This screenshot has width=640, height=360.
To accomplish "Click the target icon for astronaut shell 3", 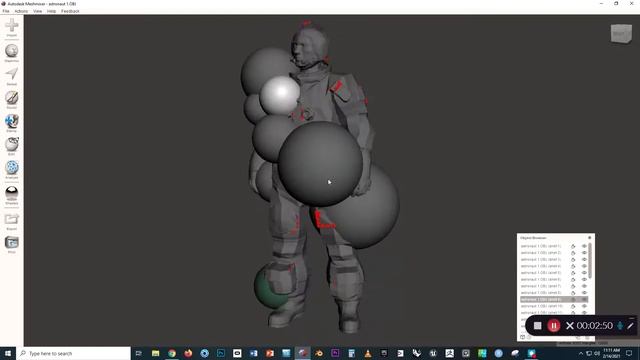I will [573, 259].
